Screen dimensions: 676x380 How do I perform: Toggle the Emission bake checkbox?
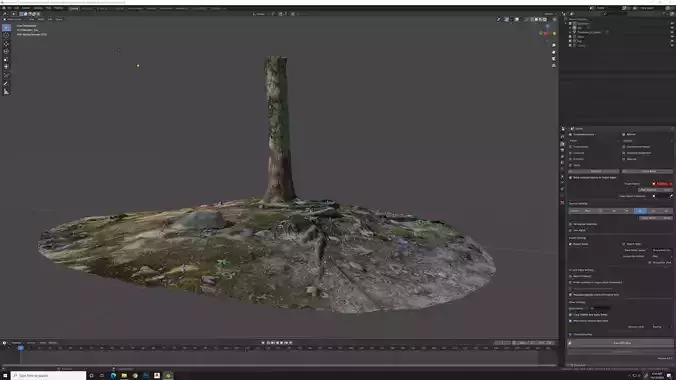[x=570, y=159]
